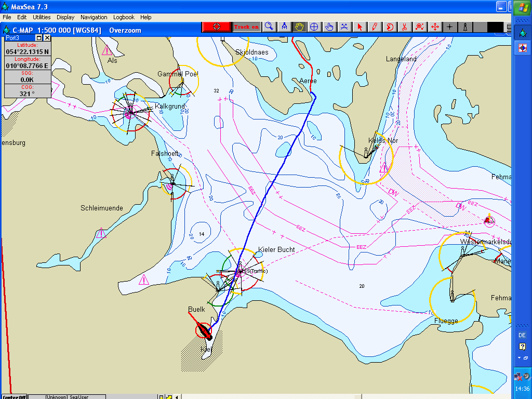Toggle the Track on button
Screen dimensions: 532x399
point(246,27)
